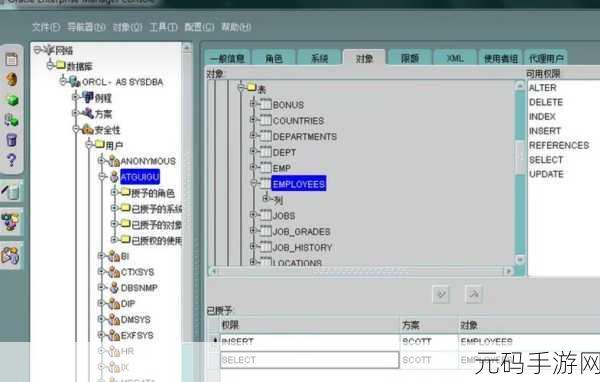Collapse the 网络 root node
The height and width of the screenshot is (382, 600).
(x=37, y=49)
